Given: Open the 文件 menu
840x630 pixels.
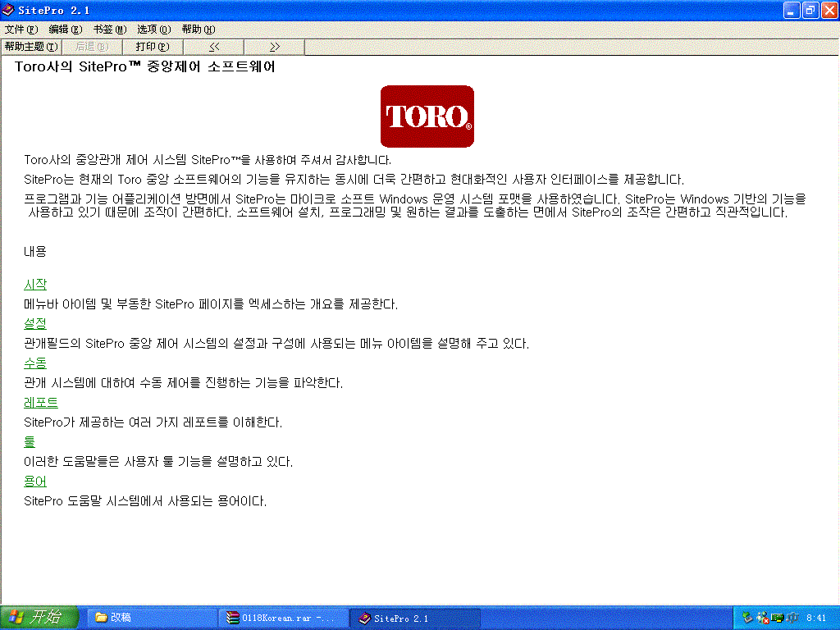Looking at the screenshot, I should pos(21,29).
